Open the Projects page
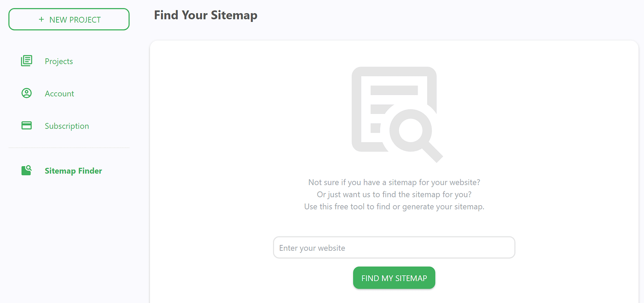This screenshot has height=303, width=644. (x=59, y=61)
